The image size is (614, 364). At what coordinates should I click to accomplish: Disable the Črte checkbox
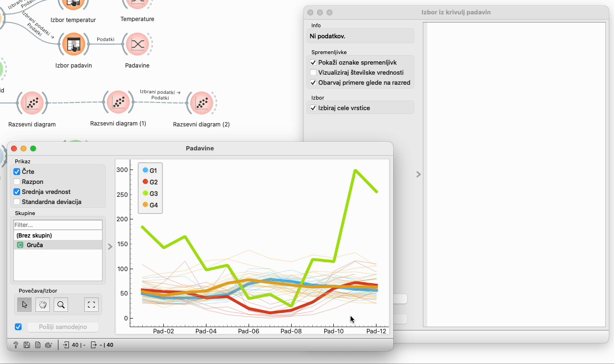pos(17,171)
